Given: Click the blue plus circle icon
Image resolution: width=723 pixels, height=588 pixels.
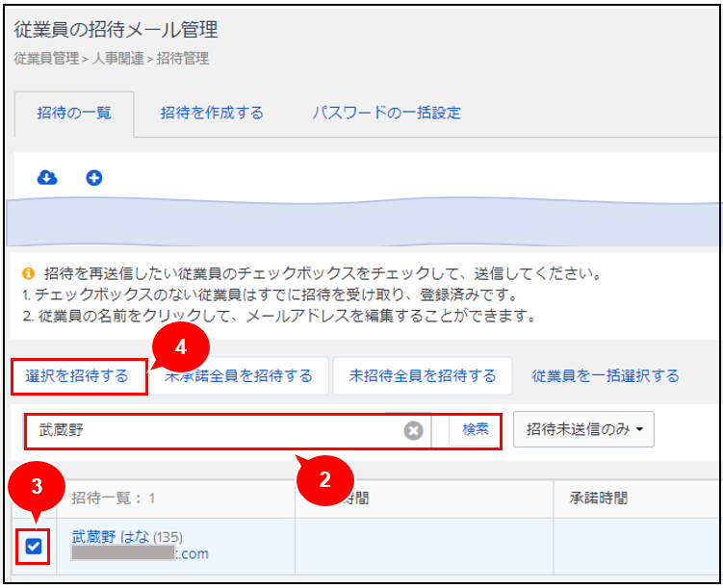Looking at the screenshot, I should (94, 177).
